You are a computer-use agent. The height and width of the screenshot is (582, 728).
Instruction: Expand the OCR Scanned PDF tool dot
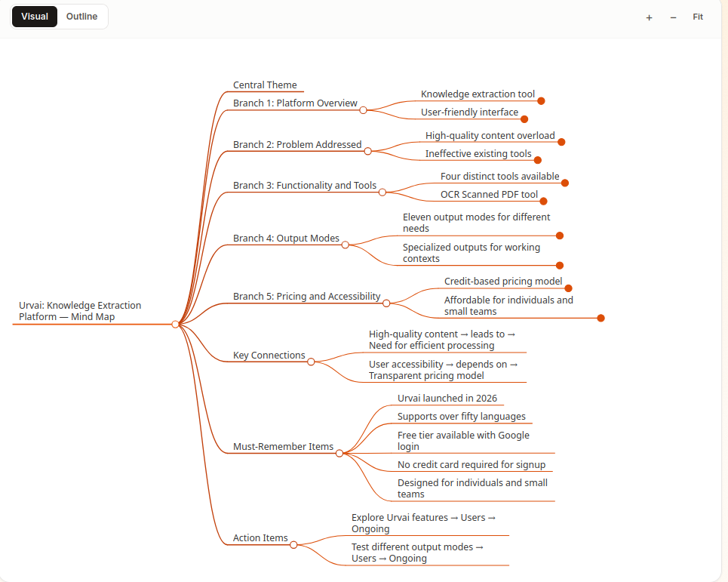[544, 201]
